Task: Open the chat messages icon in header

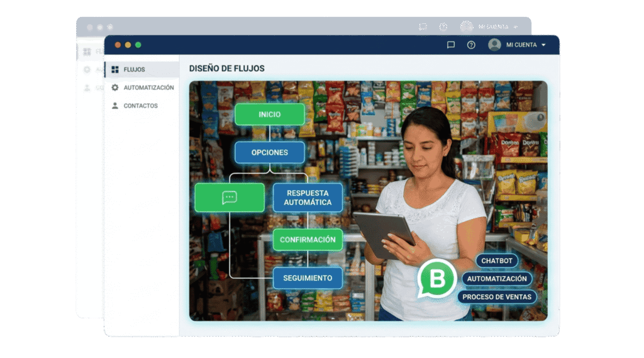Action: point(450,45)
